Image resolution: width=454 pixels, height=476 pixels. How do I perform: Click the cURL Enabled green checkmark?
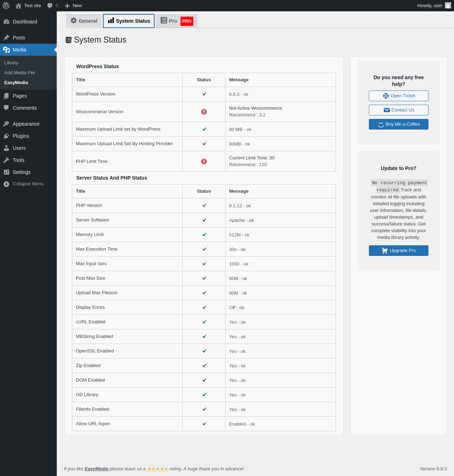(204, 322)
